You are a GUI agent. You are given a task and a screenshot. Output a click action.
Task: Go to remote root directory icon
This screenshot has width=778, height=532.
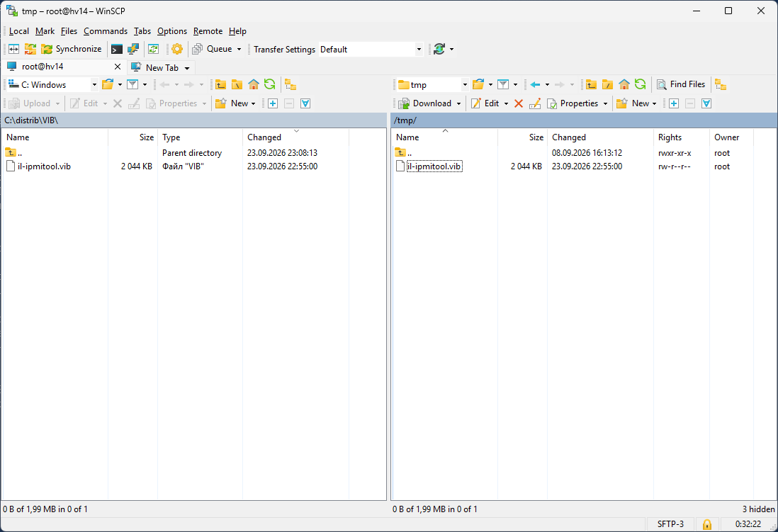pos(608,84)
